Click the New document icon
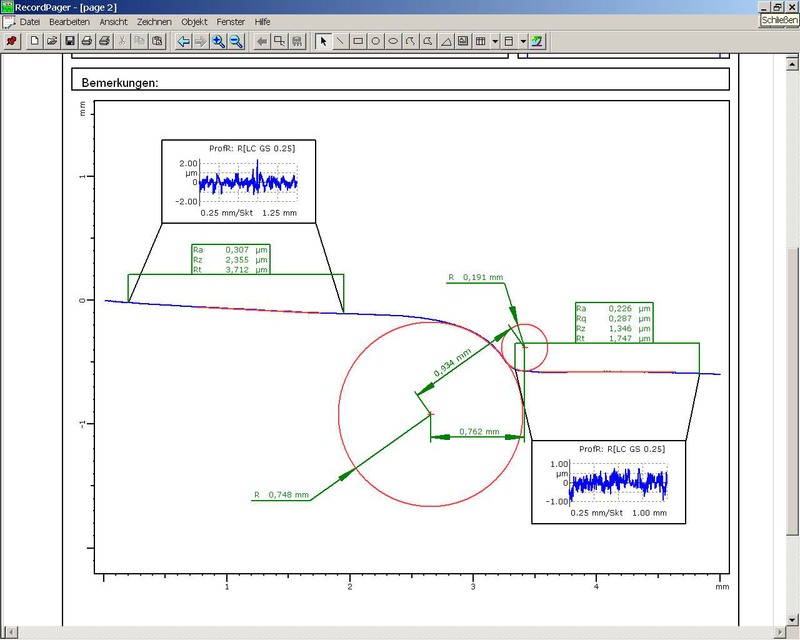This screenshot has height=640, width=800. pos(34,41)
